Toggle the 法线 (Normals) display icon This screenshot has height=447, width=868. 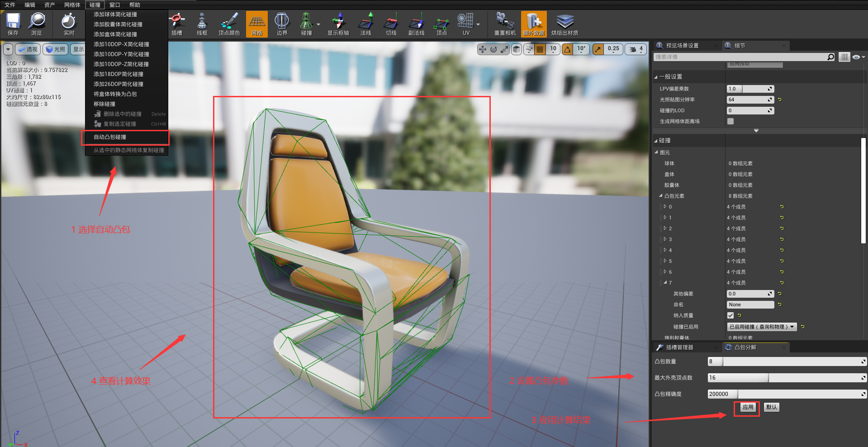click(365, 24)
